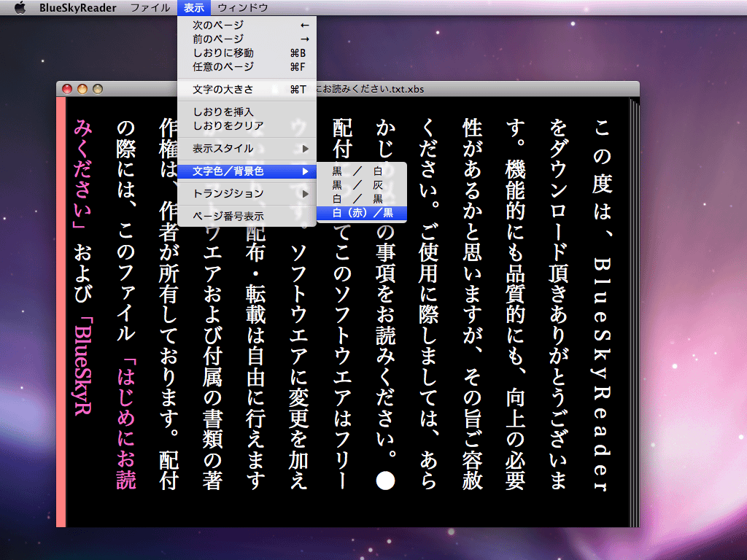Select 黒／灰 color scheme
Screen dimensions: 747x560
[362, 184]
